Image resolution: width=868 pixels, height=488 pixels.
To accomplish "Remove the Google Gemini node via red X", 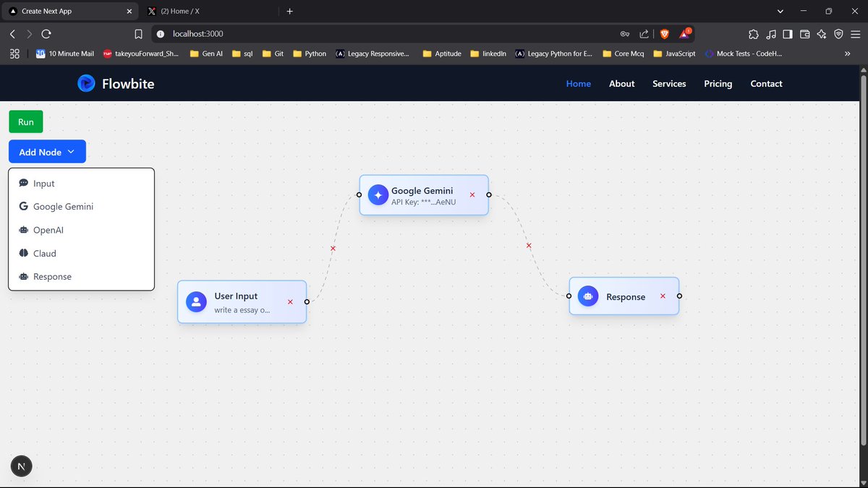I will tap(472, 194).
